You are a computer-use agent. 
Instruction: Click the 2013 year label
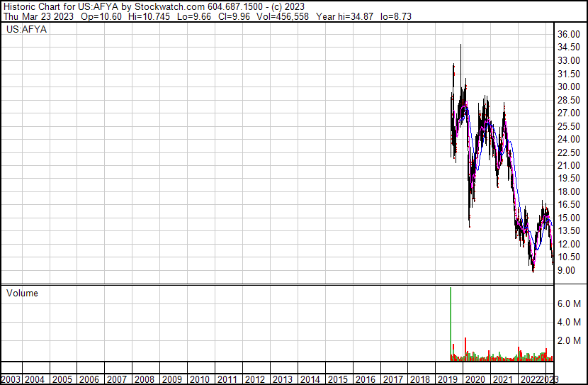tap(283, 379)
